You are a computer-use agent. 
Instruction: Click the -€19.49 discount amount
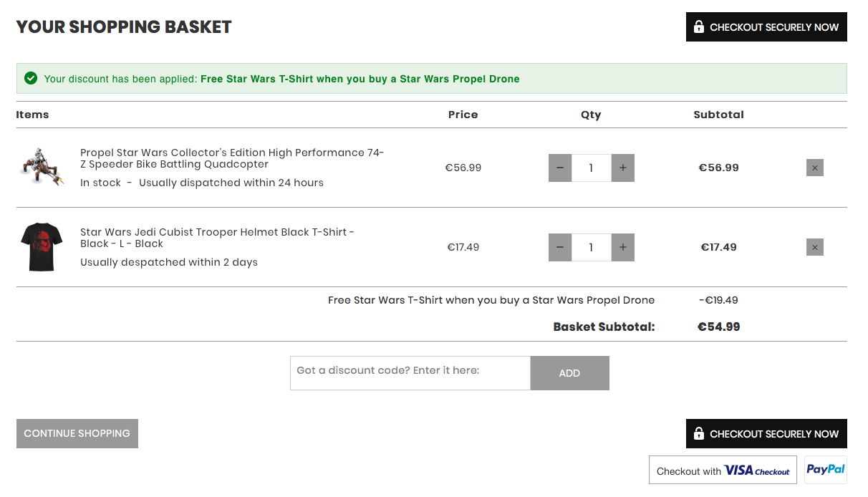click(x=718, y=300)
